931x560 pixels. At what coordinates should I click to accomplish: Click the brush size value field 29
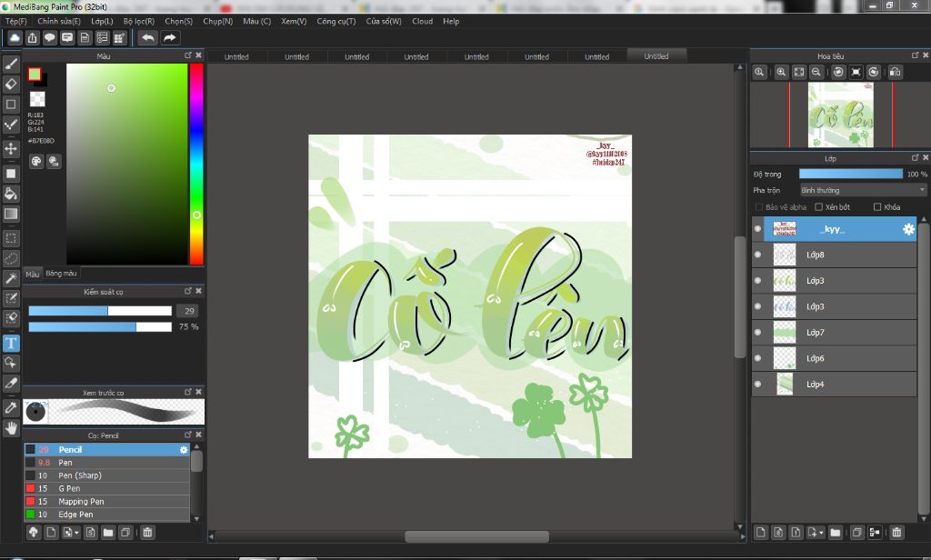click(x=189, y=311)
